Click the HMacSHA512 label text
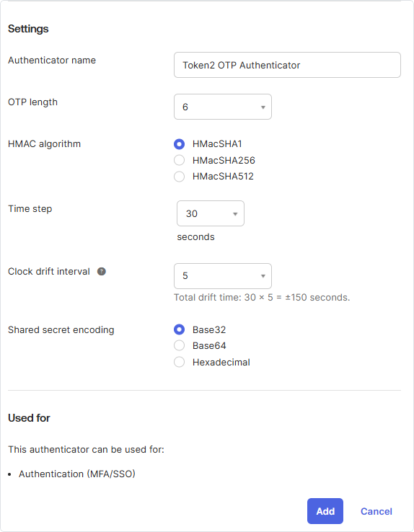The height and width of the screenshot is (532, 414). (223, 177)
